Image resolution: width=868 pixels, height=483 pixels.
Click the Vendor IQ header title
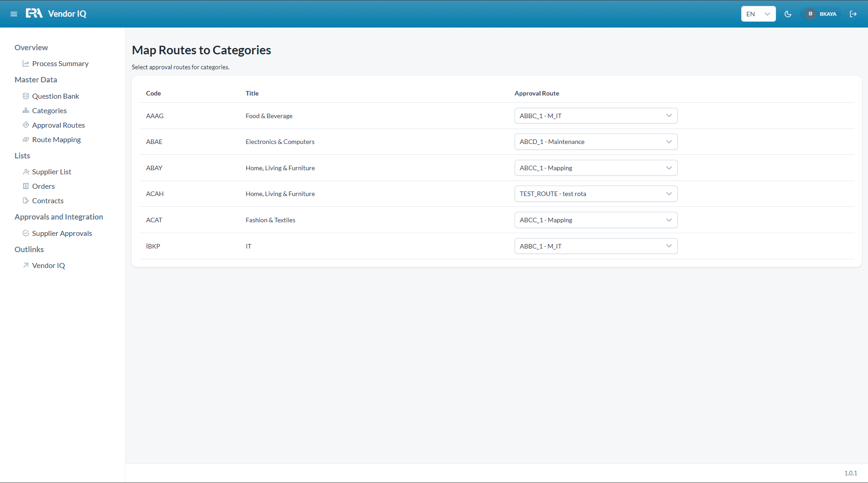coord(67,14)
